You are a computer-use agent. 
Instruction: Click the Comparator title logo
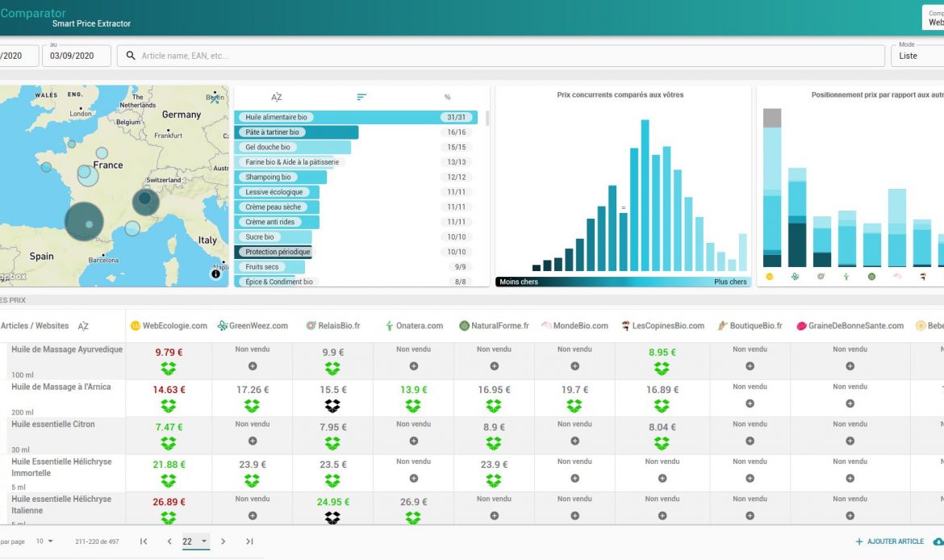pos(33,13)
